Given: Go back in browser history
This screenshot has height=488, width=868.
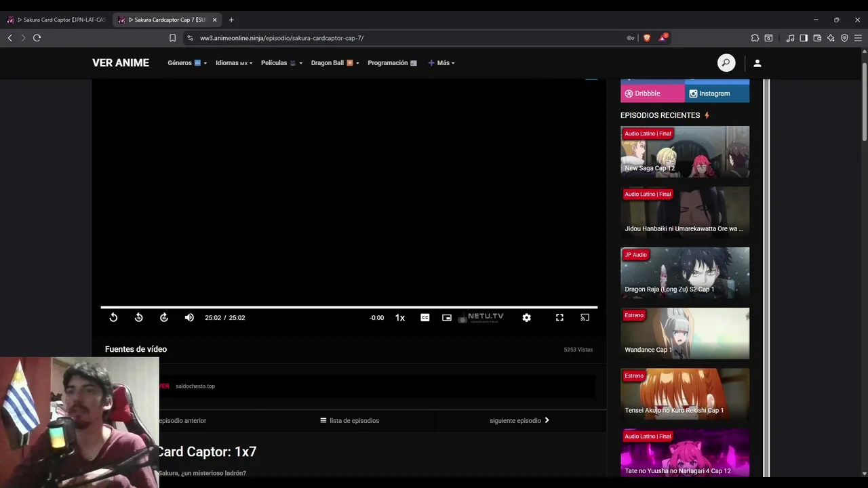Looking at the screenshot, I should [x=10, y=38].
